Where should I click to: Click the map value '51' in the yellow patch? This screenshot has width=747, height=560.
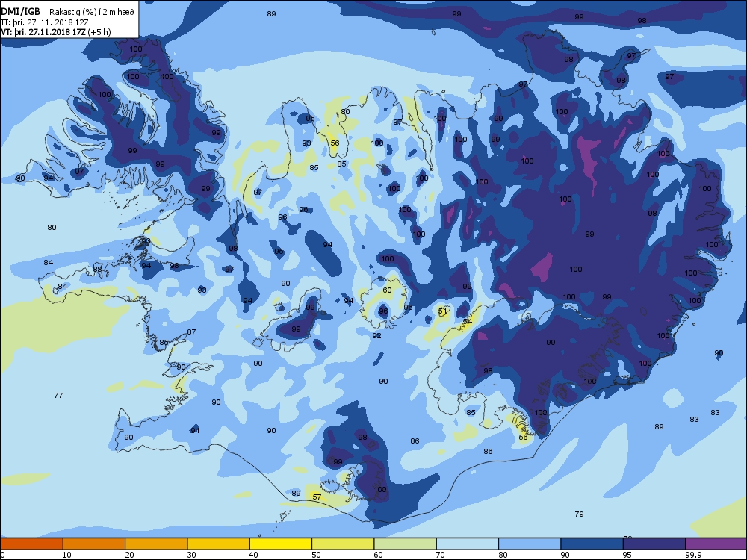tap(442, 311)
